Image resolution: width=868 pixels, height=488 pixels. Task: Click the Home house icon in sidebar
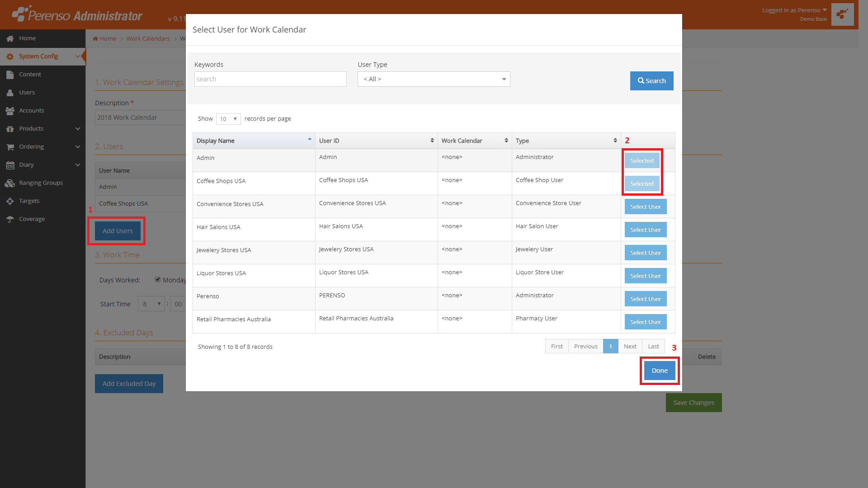tap(10, 38)
